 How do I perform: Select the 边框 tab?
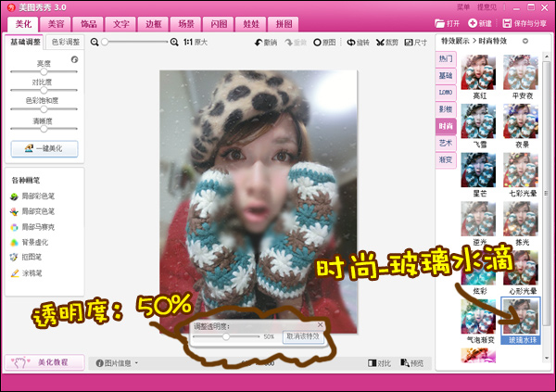point(154,24)
